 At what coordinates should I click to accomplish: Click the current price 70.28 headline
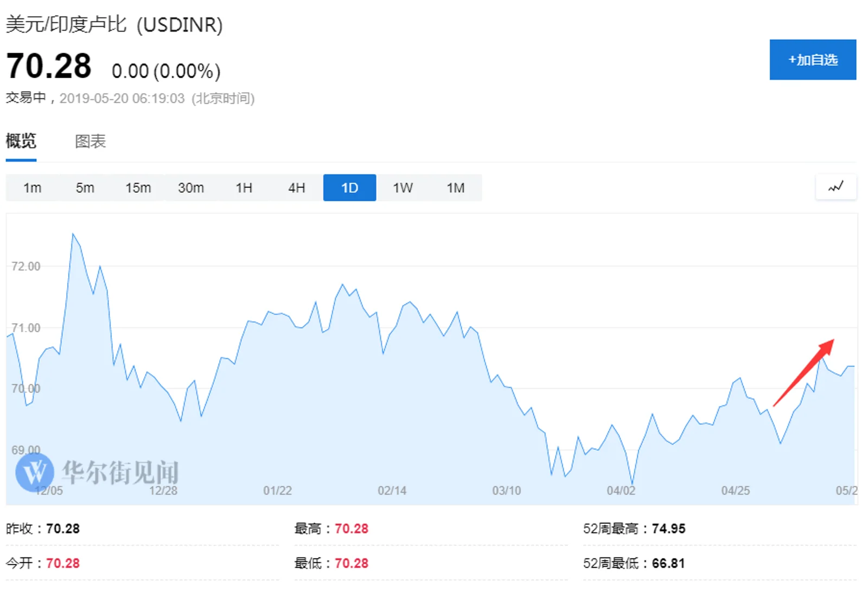(x=49, y=66)
